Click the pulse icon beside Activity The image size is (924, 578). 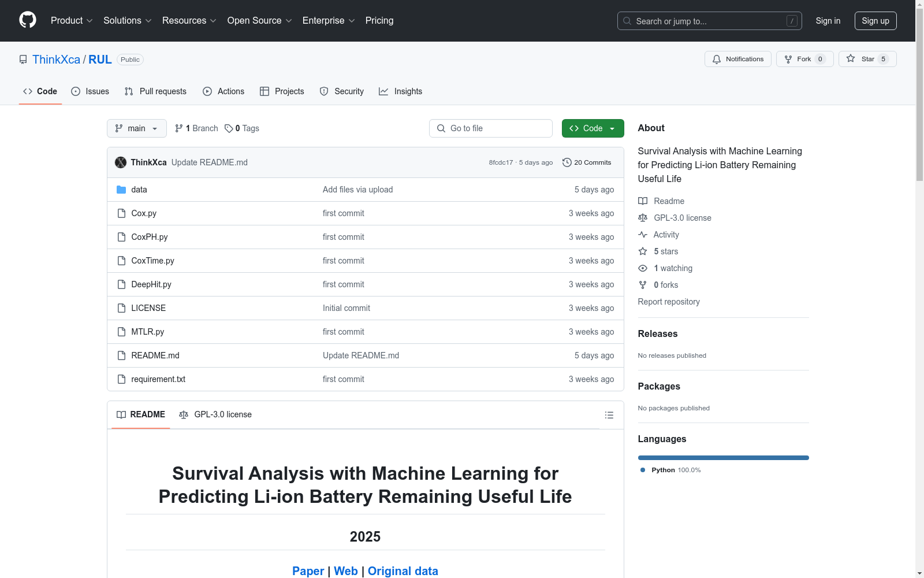[643, 235]
